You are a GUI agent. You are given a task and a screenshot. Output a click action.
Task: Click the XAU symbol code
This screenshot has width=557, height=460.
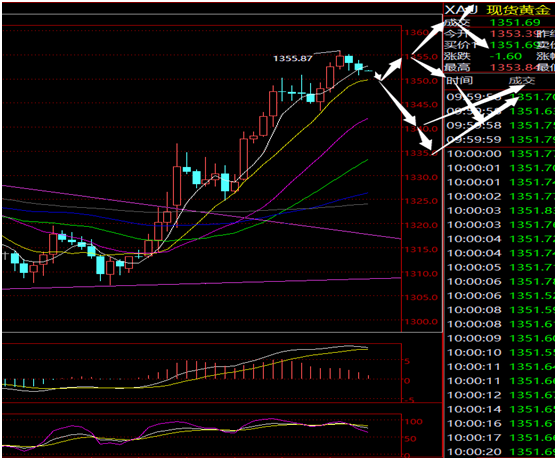(461, 10)
